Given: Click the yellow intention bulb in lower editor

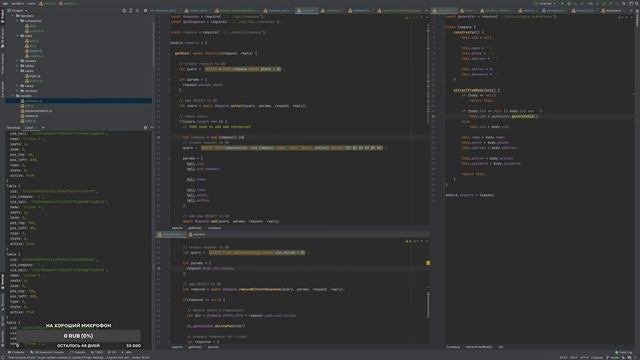Looking at the screenshot, I should [428, 263].
